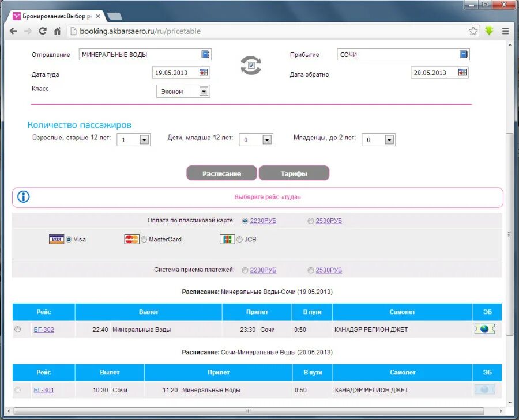This screenshot has height=420, width=519.
Task: Click the Visa card logo
Action: point(57,240)
